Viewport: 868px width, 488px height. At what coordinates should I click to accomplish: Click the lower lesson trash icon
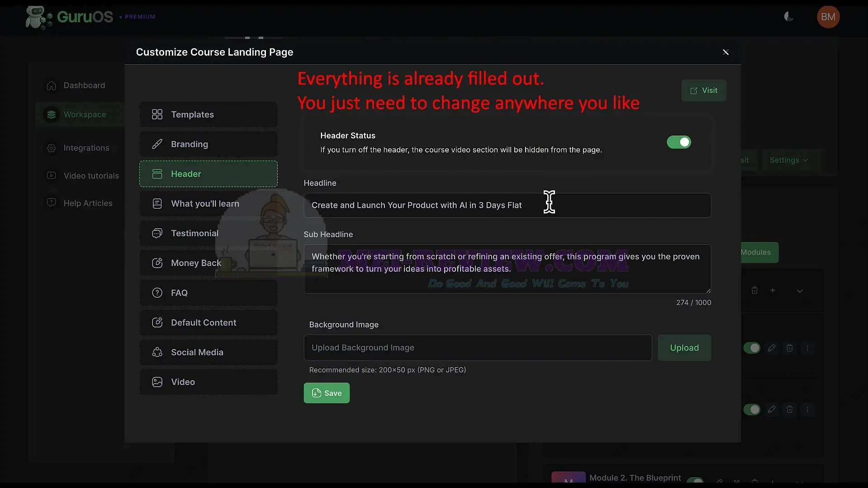click(x=789, y=410)
